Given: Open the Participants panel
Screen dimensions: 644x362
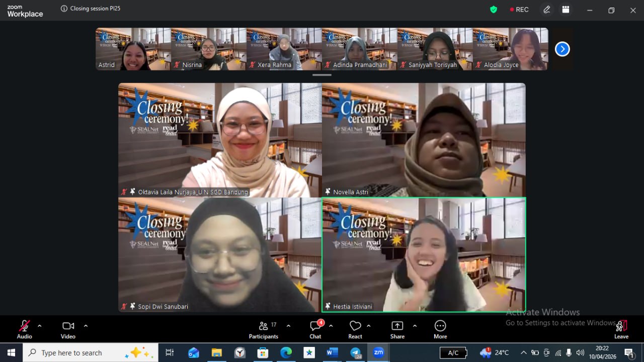Looking at the screenshot, I should [x=263, y=329].
